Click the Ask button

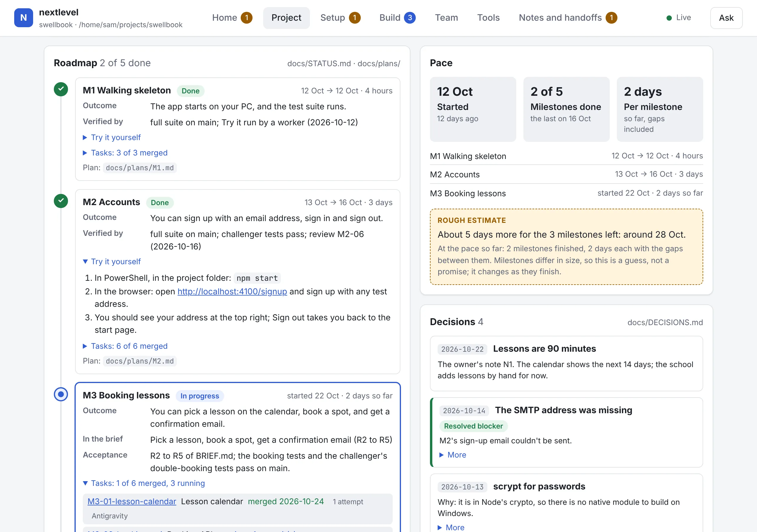point(726,18)
